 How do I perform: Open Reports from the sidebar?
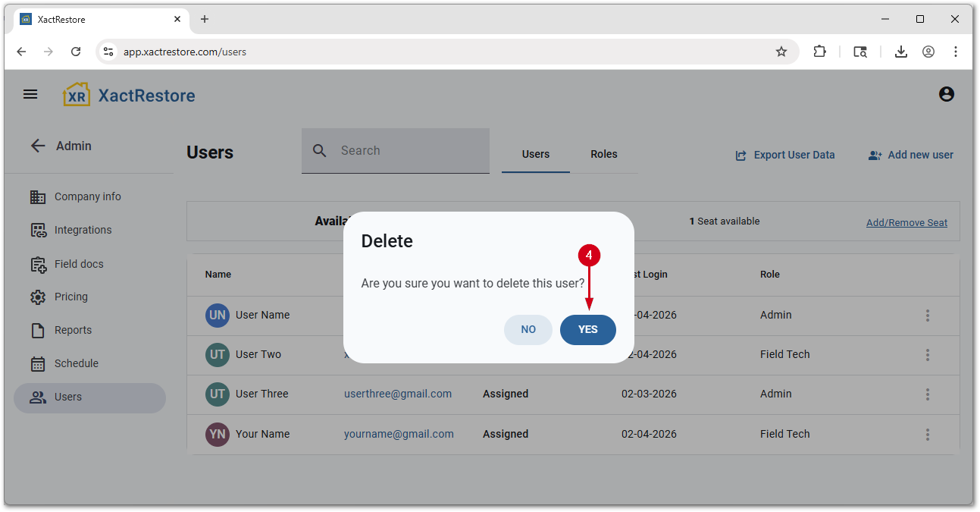73,330
